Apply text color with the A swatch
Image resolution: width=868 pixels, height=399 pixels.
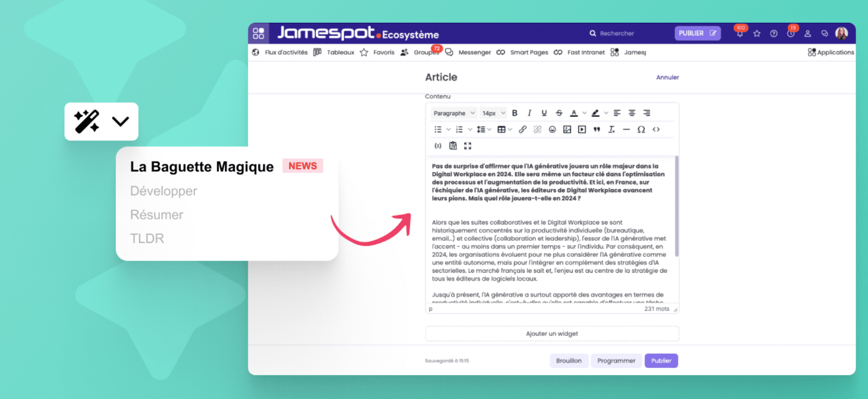coord(574,113)
